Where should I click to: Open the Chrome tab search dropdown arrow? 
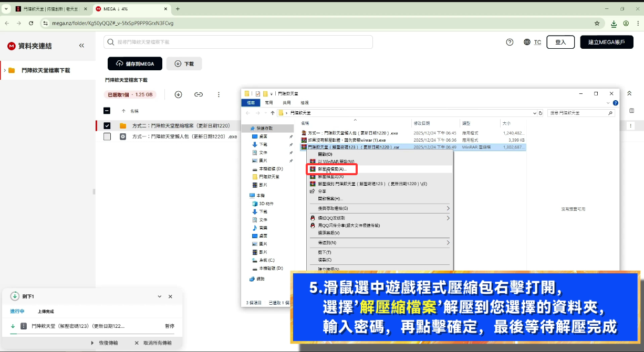pyautogui.click(x=6, y=9)
